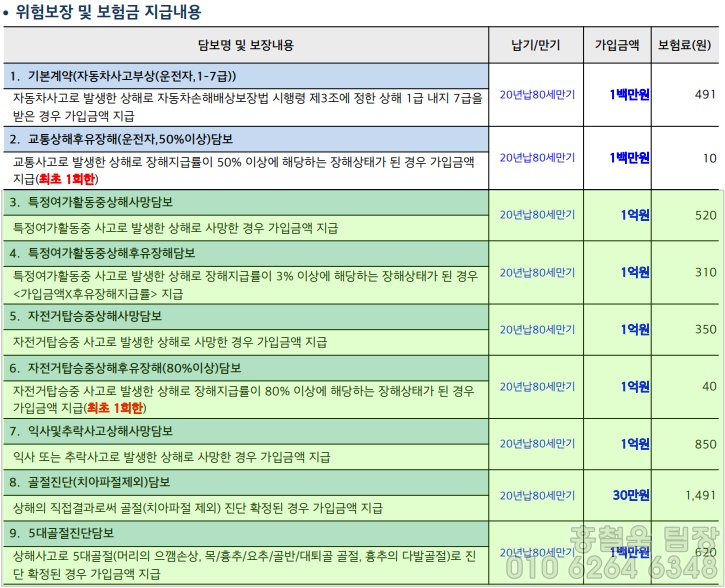Click '20년납80세만기' in the 자전거탑승중상해사망 row

click(537, 330)
